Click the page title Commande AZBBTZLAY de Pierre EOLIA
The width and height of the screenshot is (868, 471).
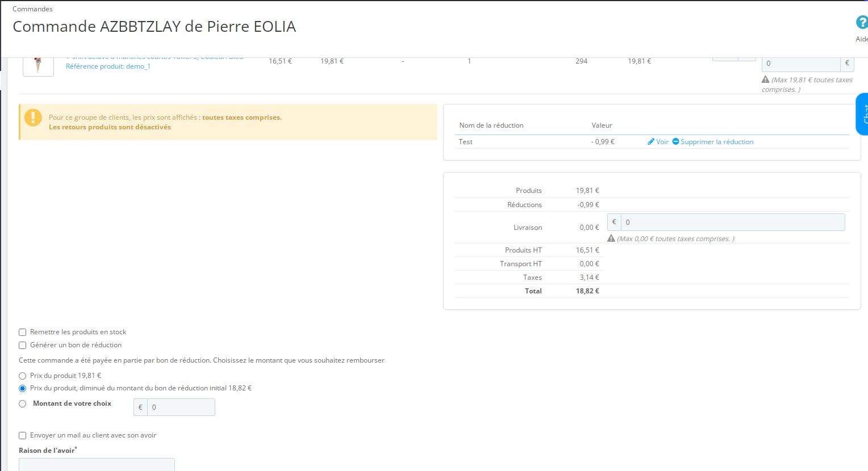(x=155, y=27)
